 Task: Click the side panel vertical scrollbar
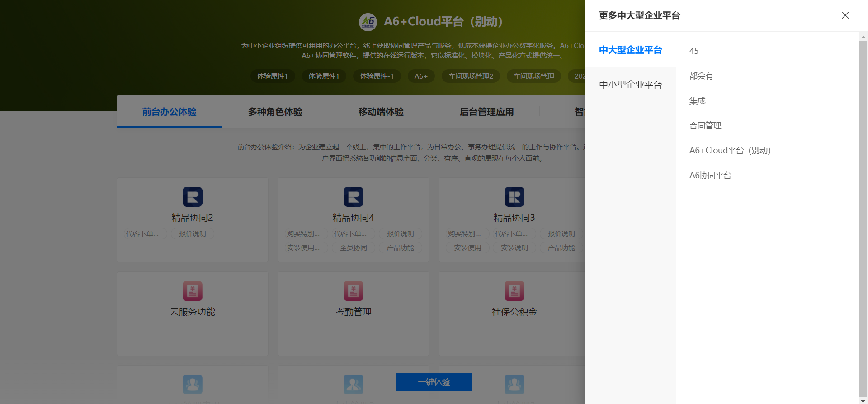coord(863,219)
